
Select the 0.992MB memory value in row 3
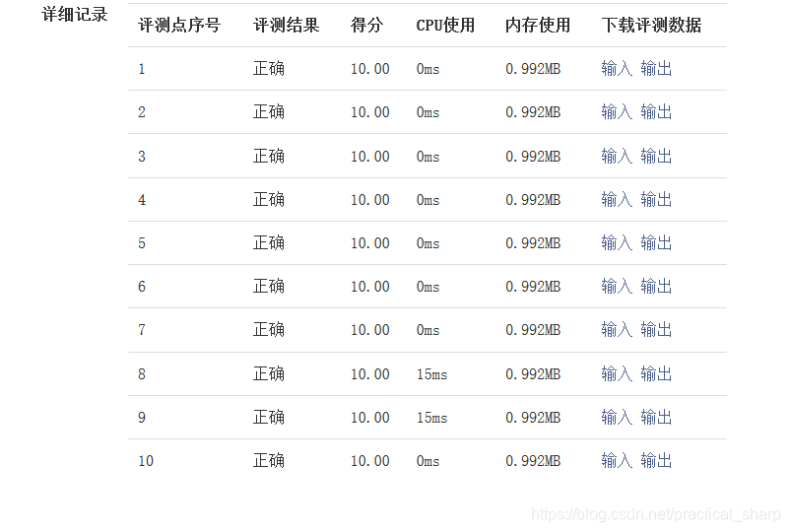533,157
